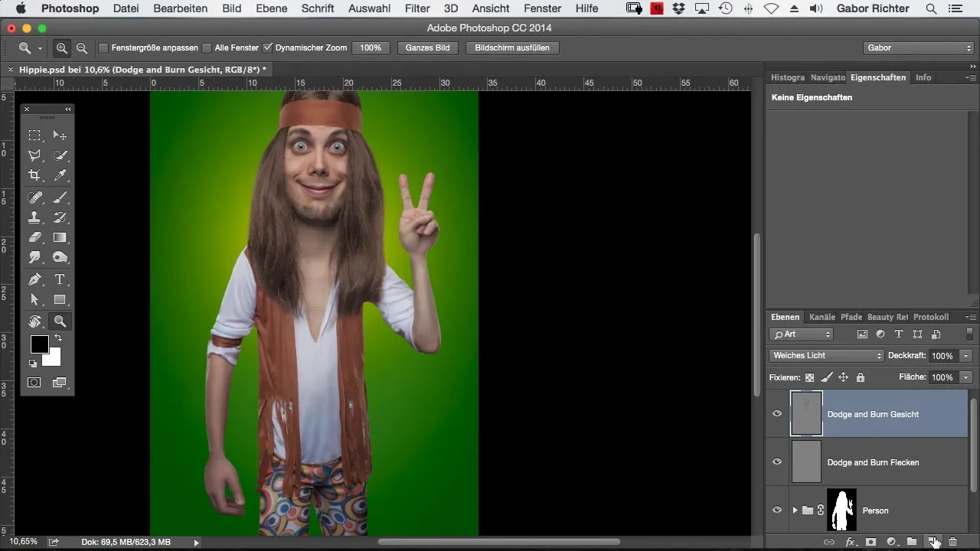The height and width of the screenshot is (551, 980).
Task: Open the Filter menu
Action: pyautogui.click(x=417, y=8)
